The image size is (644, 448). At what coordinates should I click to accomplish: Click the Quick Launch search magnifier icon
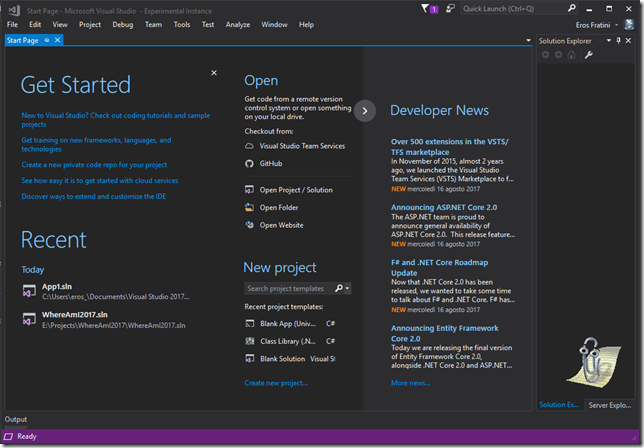(x=571, y=8)
